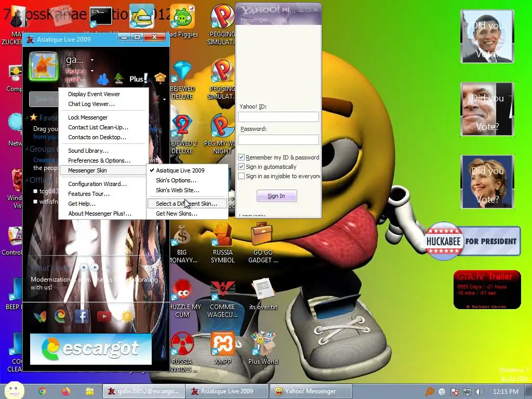Open the personal message dropdown arrow

(92, 71)
